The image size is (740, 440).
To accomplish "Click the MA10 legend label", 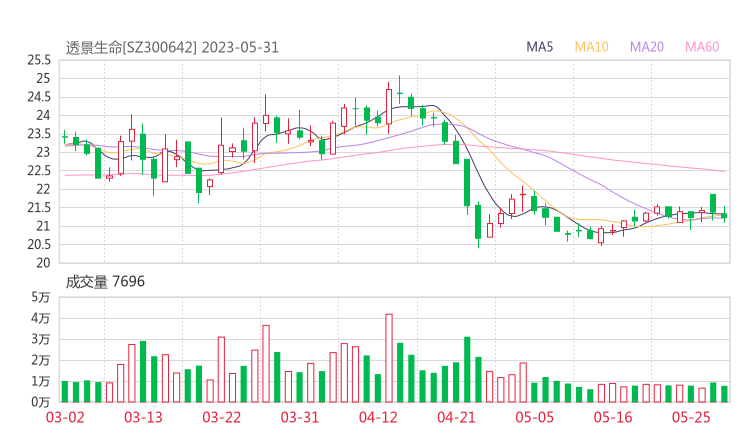I will click(x=591, y=47).
